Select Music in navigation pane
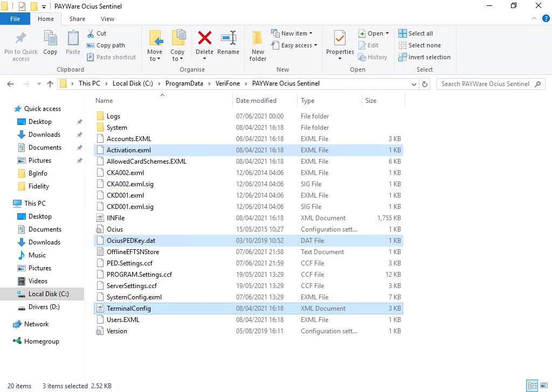This screenshot has height=392, width=552. (37, 255)
